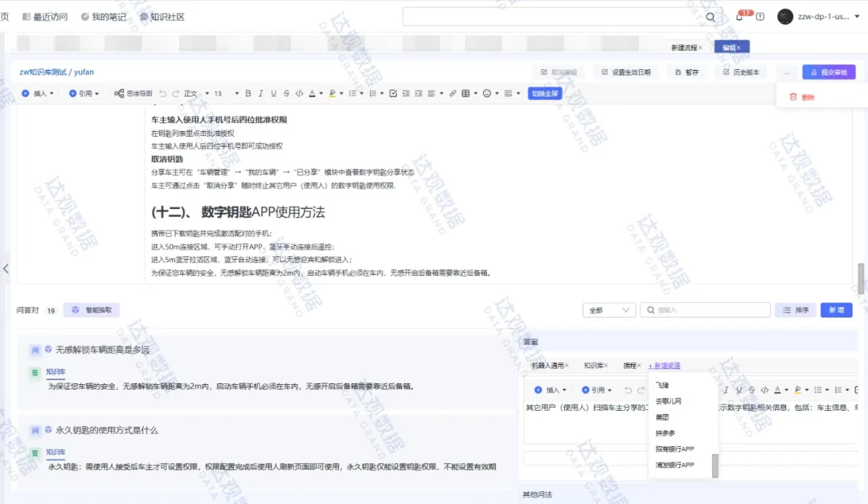Toggle bold formatting in the toolbar
Viewport: 868px width, 504px height.
coord(249,93)
